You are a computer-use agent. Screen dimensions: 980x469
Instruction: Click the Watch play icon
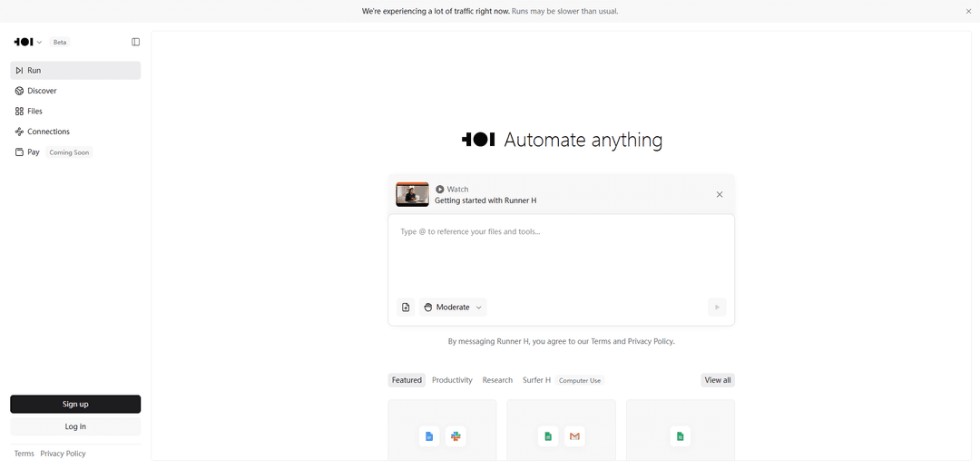pos(440,190)
